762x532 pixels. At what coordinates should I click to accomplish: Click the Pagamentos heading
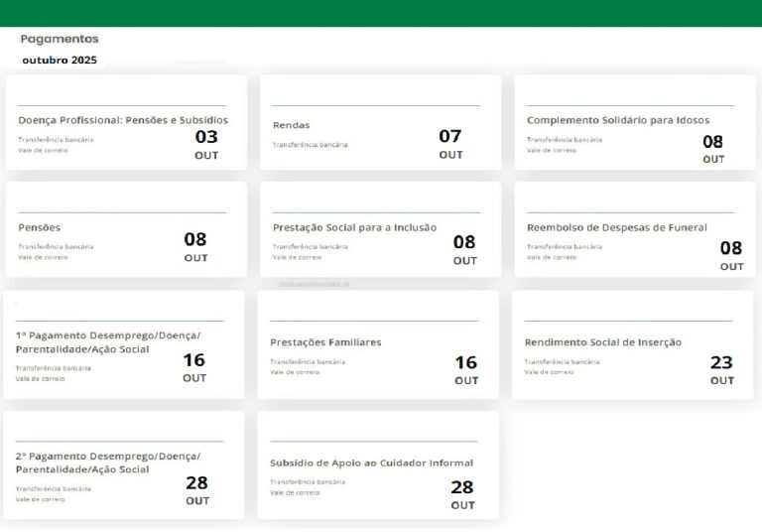60,39
